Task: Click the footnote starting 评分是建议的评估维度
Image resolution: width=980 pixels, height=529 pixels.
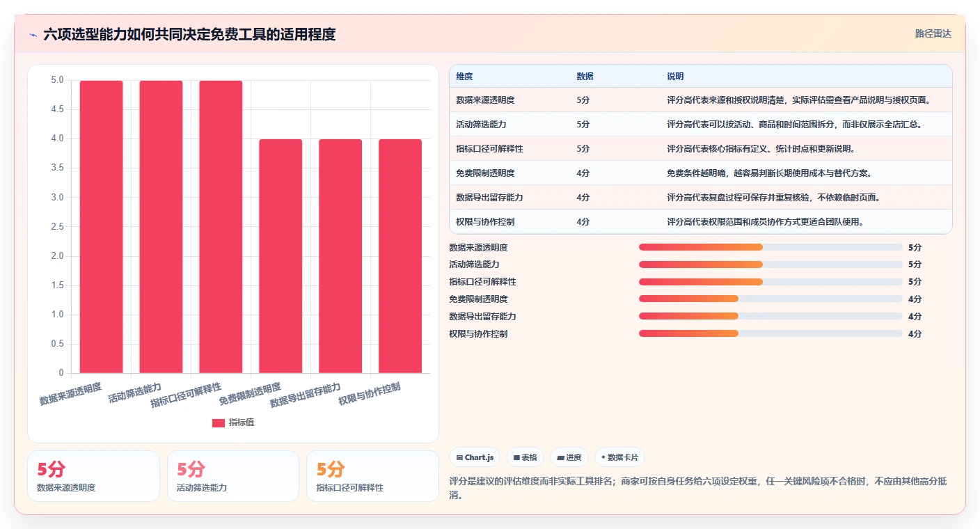Action: (699, 489)
